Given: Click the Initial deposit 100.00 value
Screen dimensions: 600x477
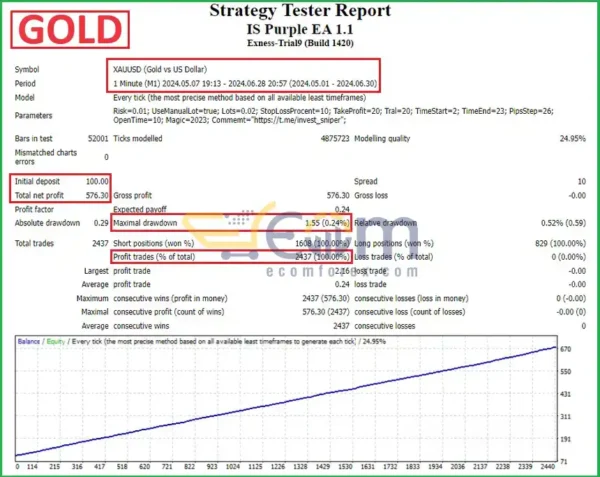Looking at the screenshot, I should [x=92, y=181].
